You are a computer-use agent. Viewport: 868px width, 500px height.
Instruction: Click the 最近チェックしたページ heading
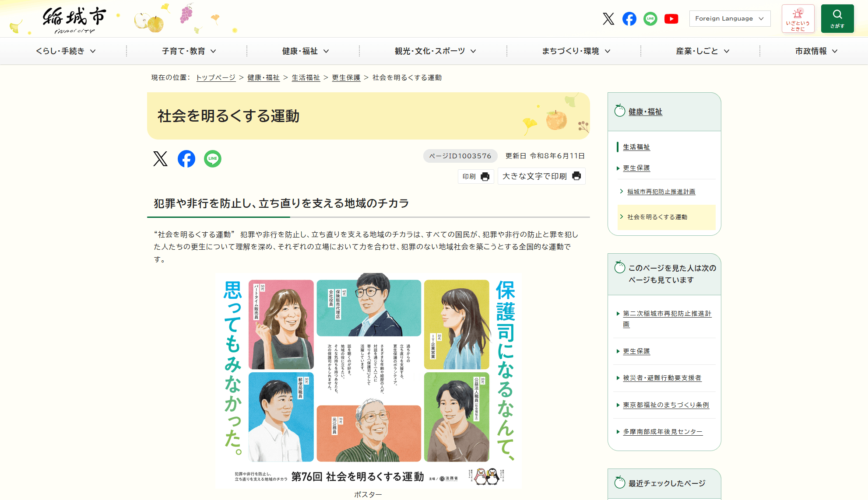pos(667,483)
